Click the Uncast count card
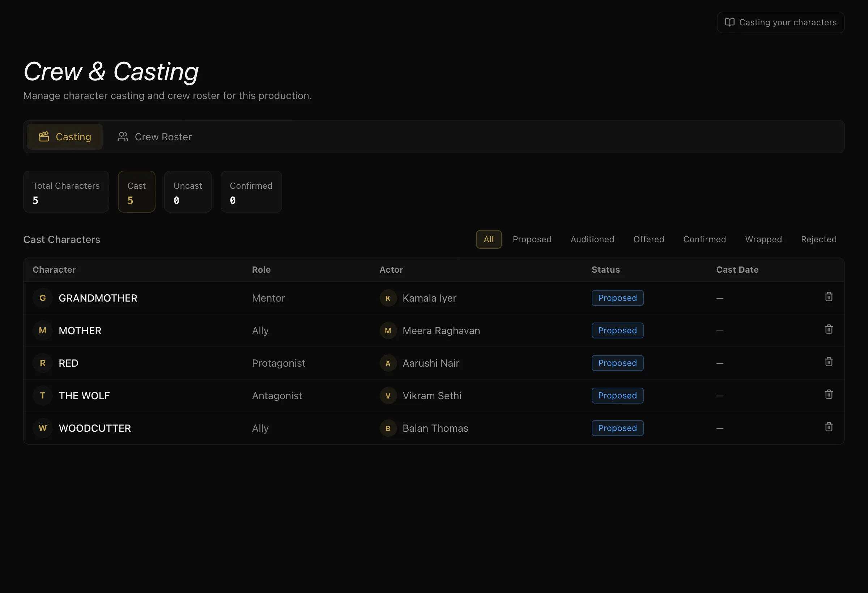Screen dimensions: 868x593 [x=188, y=192]
